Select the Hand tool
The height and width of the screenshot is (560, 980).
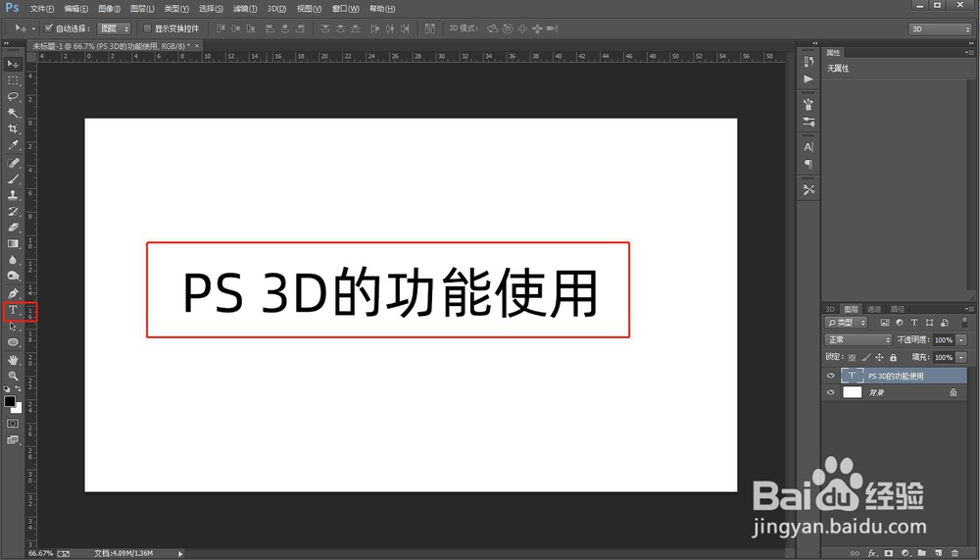[x=13, y=360]
